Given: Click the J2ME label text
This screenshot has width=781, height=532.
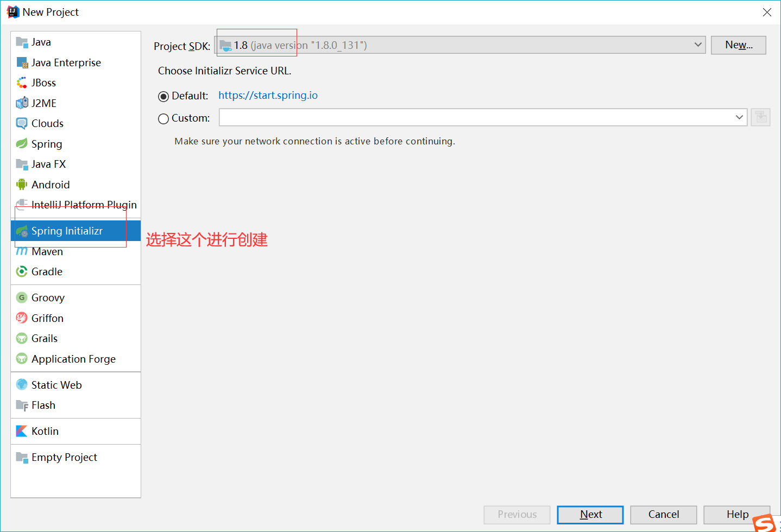Looking at the screenshot, I should (x=44, y=103).
